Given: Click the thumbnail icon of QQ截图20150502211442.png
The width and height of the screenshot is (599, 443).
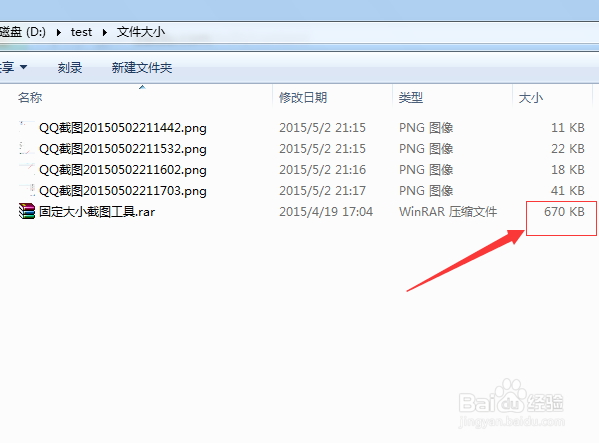Looking at the screenshot, I should point(26,127).
